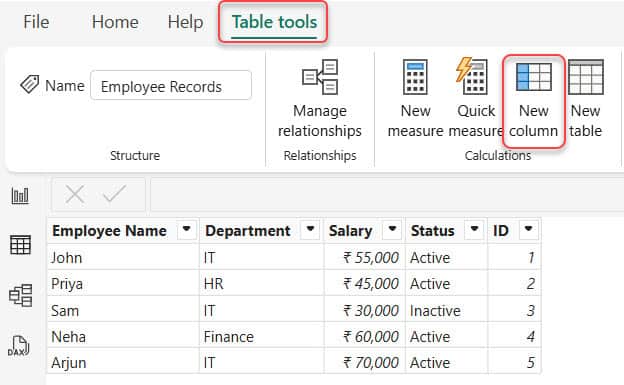Click the ₹ 55,000 salary cell
Image resolution: width=624 pixels, height=385 pixels.
pyautogui.click(x=365, y=258)
